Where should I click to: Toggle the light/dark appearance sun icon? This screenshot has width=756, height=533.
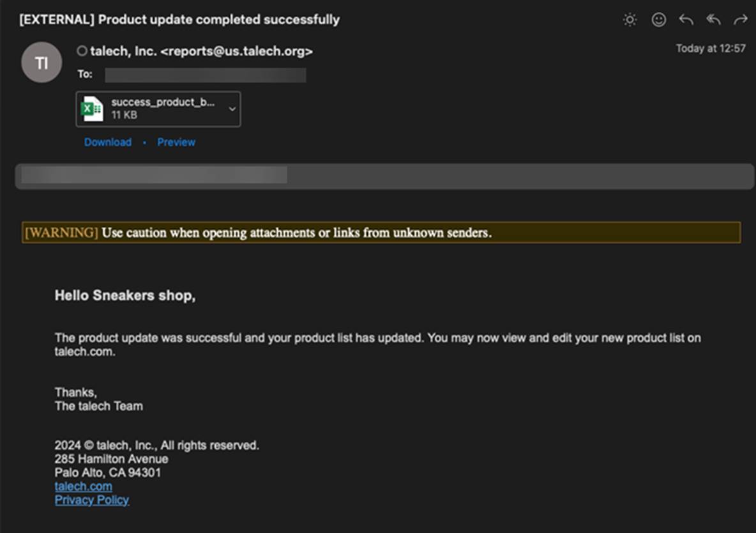click(x=630, y=20)
